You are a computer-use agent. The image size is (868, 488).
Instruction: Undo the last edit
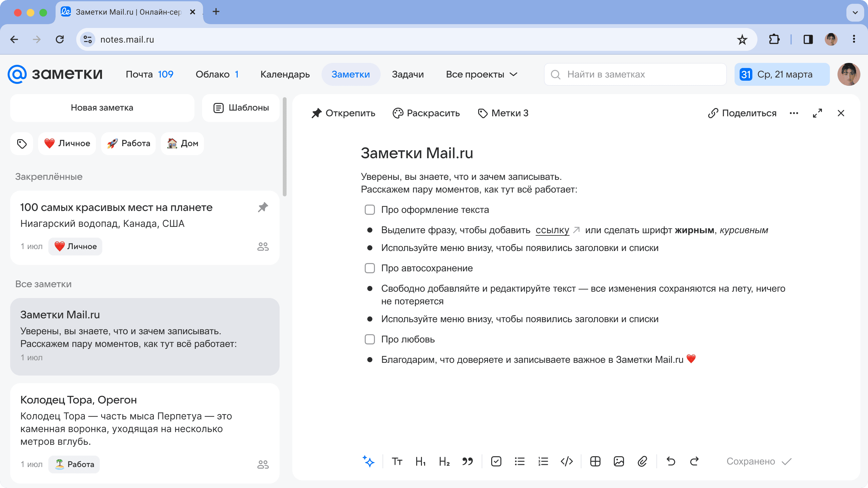tap(671, 461)
